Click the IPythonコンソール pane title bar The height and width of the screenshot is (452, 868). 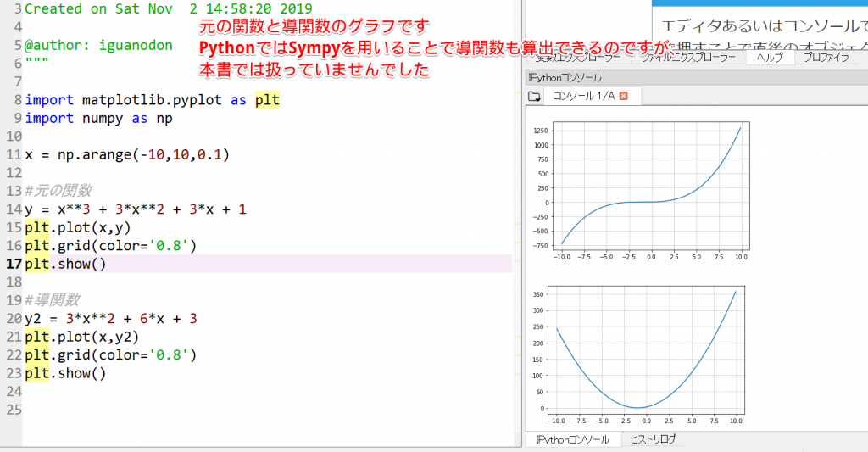(697, 77)
